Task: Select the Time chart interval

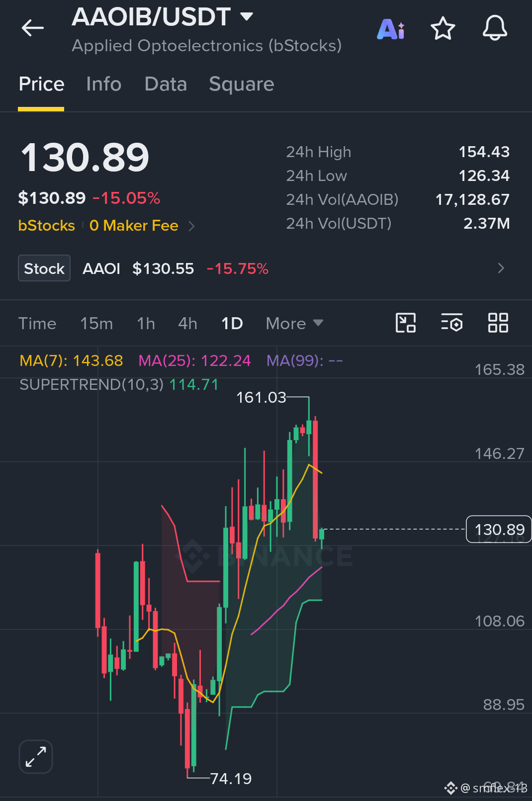Action: pos(37,324)
